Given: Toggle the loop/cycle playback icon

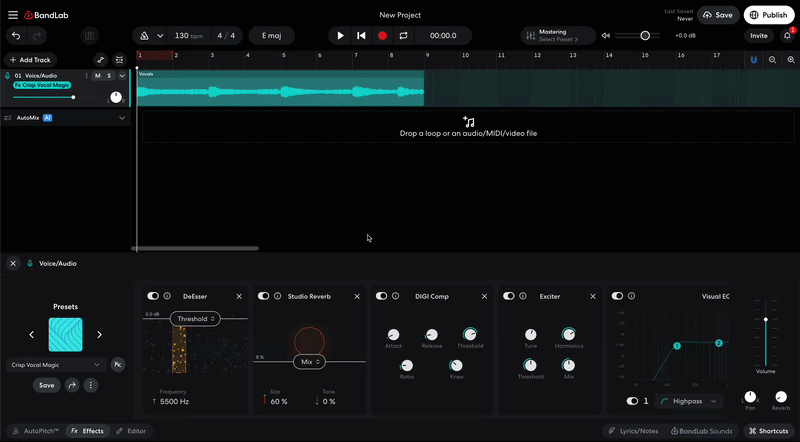Looking at the screenshot, I should pyautogui.click(x=403, y=35).
